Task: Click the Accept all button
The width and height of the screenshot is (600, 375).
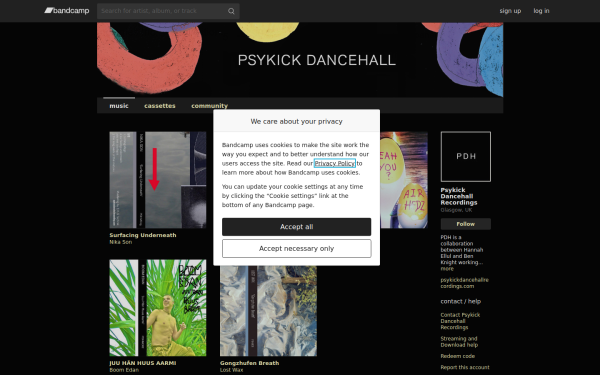Action: 297,227
